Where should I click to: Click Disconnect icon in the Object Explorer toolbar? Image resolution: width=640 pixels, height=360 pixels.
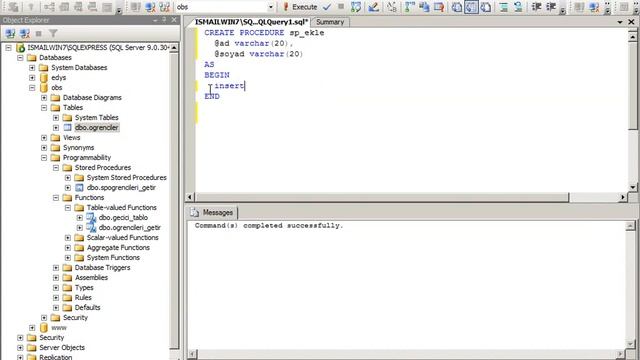(x=24, y=33)
